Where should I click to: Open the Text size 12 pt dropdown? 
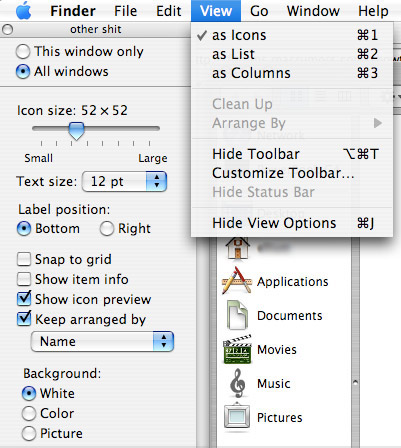click(124, 181)
